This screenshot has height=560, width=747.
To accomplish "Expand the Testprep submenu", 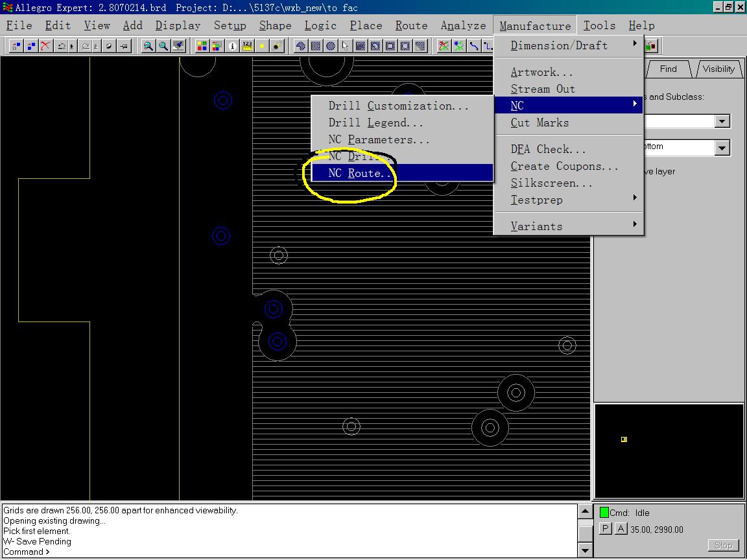I will point(569,200).
